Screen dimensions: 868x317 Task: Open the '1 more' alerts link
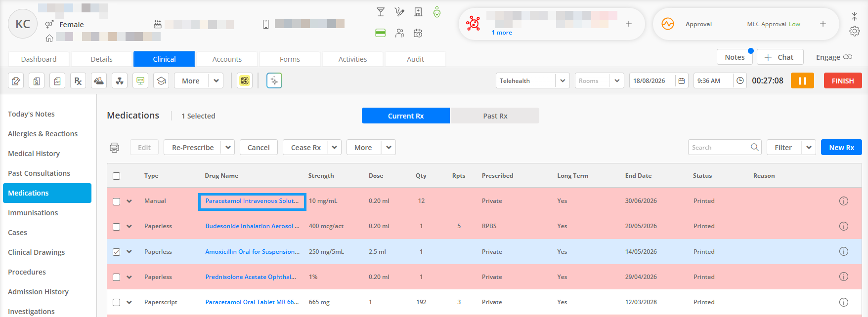(x=502, y=33)
